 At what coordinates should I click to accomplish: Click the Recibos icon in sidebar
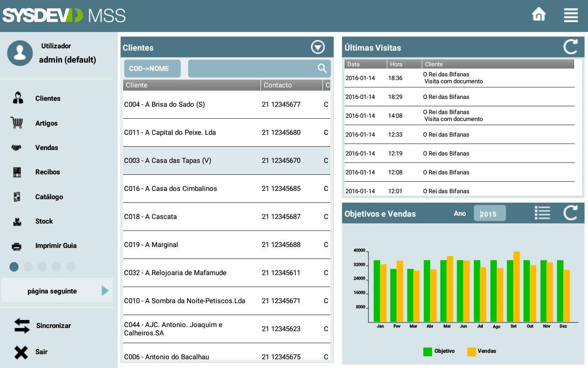tap(17, 172)
